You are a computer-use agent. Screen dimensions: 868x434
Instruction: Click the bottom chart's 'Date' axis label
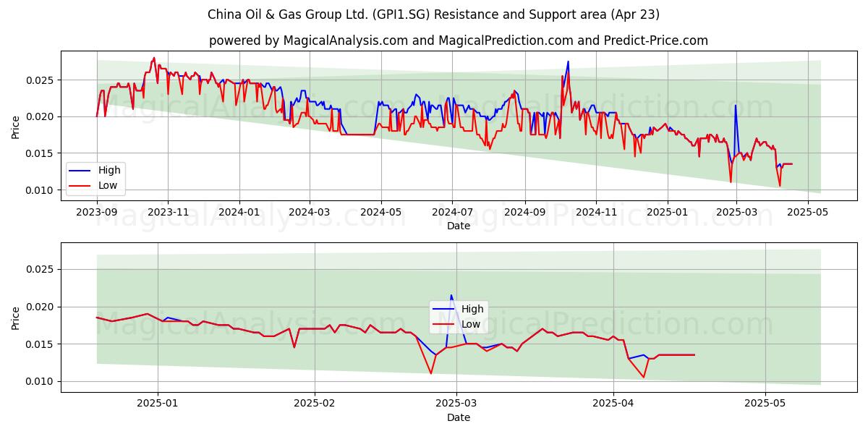click(459, 417)
